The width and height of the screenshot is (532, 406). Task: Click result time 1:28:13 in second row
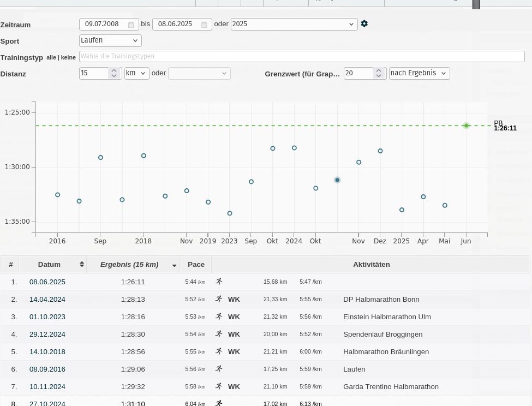point(133,300)
